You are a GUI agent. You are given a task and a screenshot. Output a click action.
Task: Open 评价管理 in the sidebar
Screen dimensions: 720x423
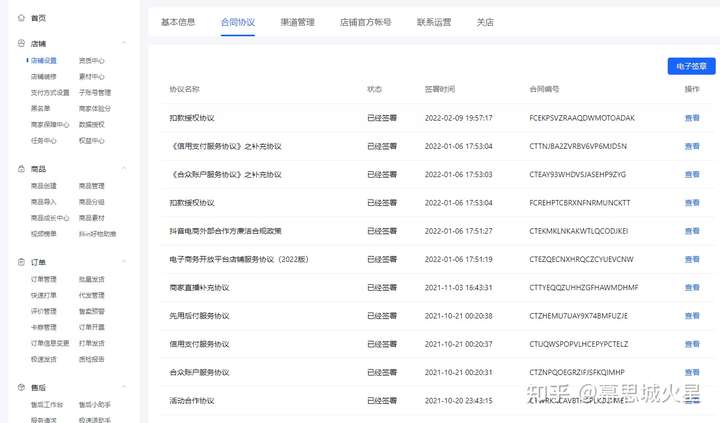[44, 311]
